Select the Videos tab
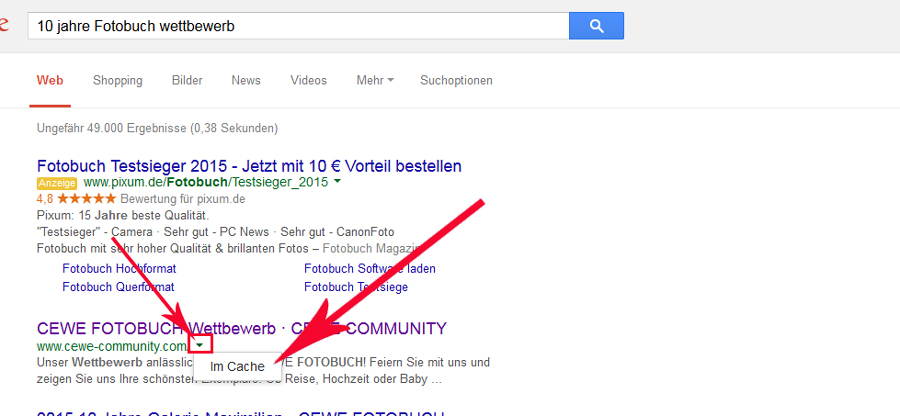This screenshot has width=900, height=416. 308,80
